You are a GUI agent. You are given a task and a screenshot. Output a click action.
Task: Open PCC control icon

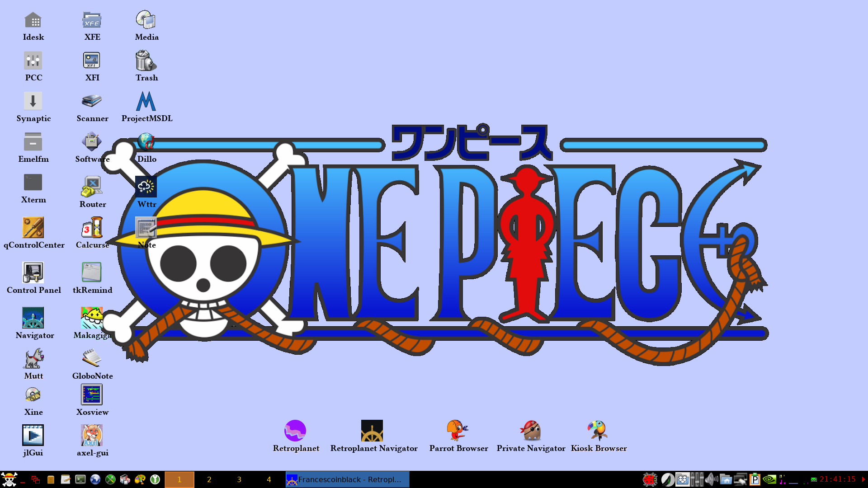33,61
